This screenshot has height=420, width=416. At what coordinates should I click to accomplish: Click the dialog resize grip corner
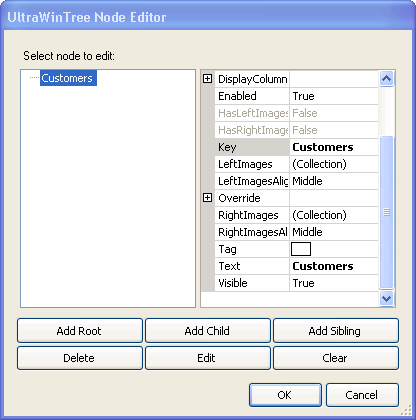pos(406,410)
